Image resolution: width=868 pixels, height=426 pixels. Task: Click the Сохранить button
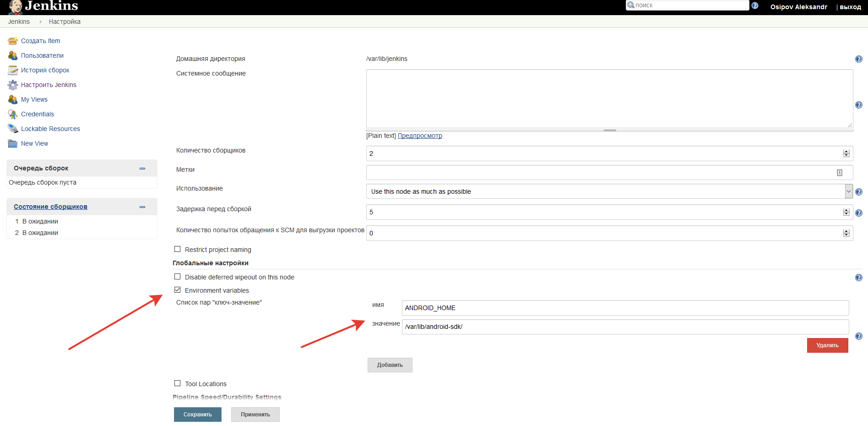(197, 414)
